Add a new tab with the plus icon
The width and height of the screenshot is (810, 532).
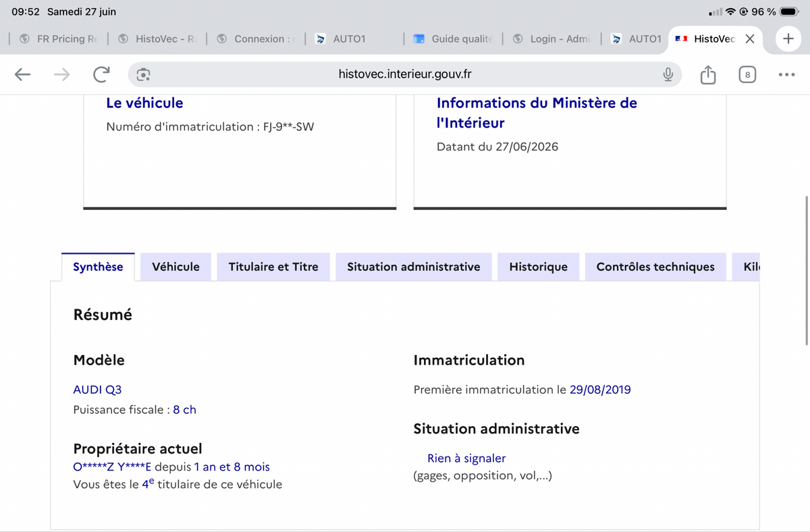pos(788,38)
